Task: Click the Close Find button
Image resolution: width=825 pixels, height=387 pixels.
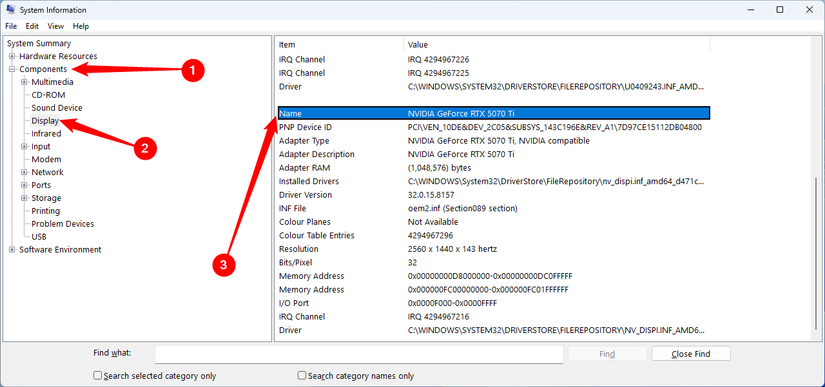Action: coord(691,354)
